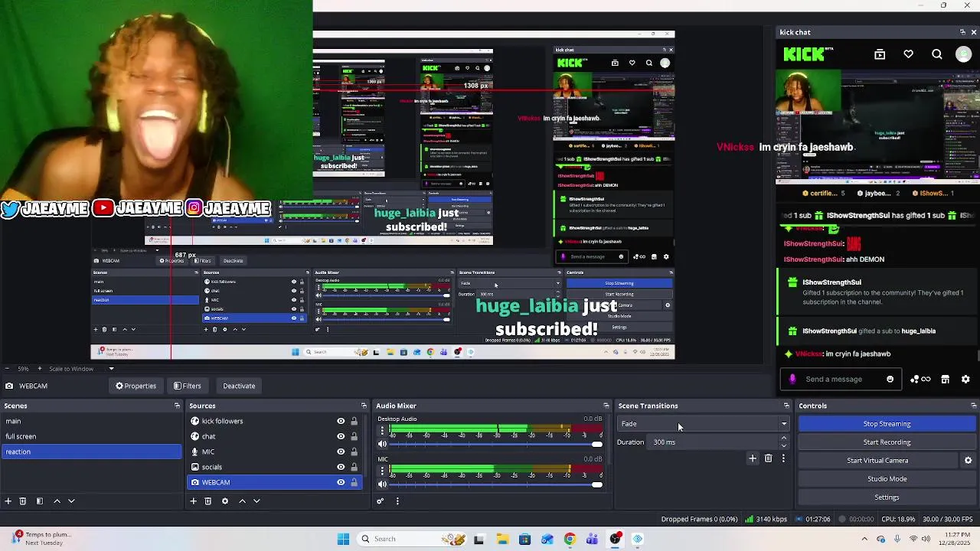Open Desktop Audio three-dot options menu
This screenshot has width=980, height=551.
coord(381,430)
